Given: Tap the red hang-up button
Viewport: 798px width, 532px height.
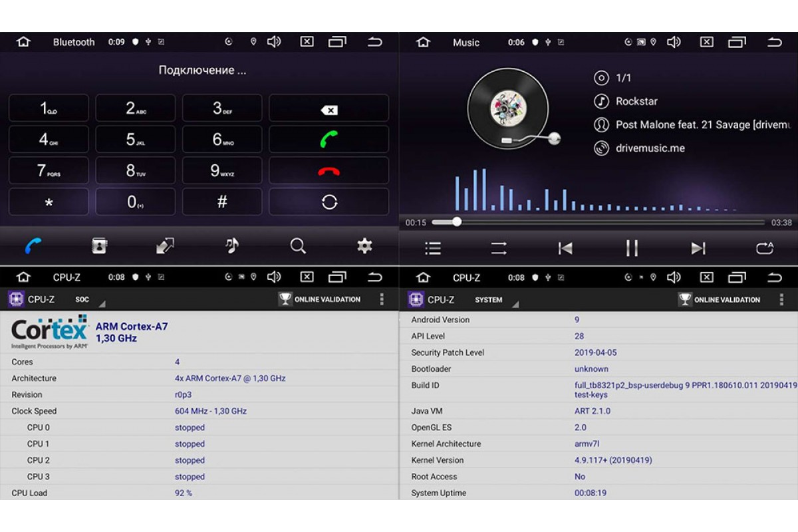Looking at the screenshot, I should (x=329, y=171).
